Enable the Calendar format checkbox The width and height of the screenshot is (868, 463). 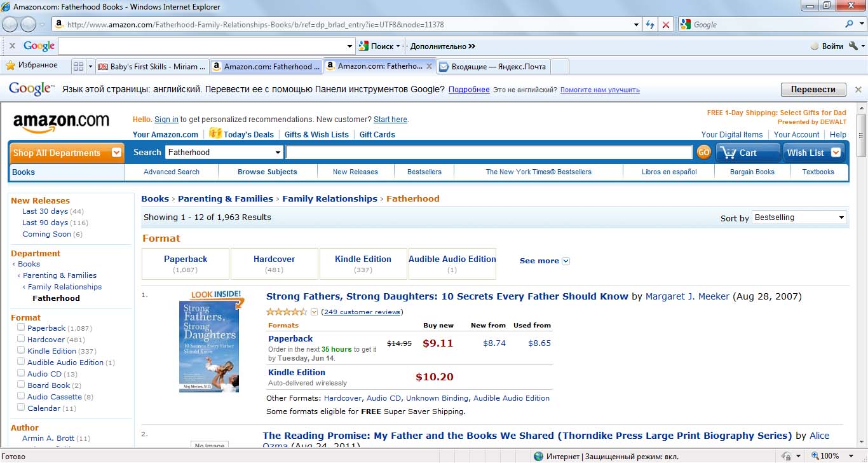(x=21, y=408)
